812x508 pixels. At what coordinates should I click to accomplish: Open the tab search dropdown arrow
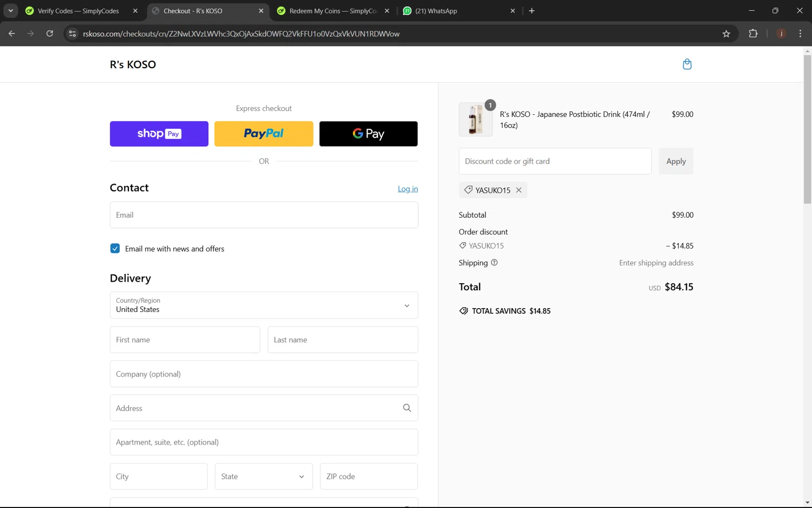point(10,11)
